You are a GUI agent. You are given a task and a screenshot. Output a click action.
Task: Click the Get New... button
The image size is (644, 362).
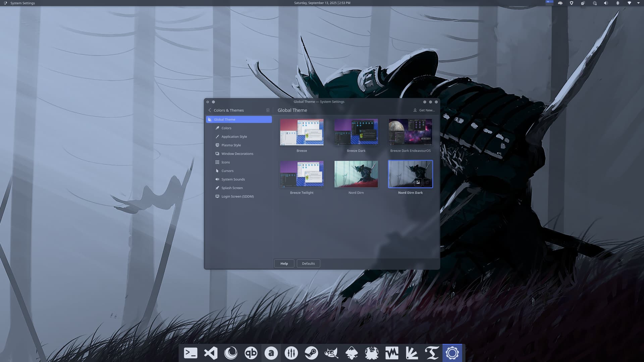coord(424,110)
